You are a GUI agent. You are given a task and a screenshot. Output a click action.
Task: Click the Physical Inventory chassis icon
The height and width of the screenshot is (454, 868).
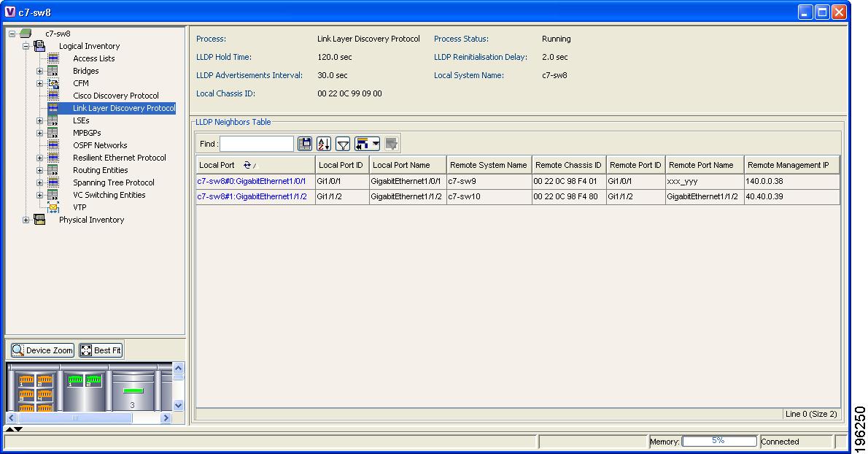(39, 220)
